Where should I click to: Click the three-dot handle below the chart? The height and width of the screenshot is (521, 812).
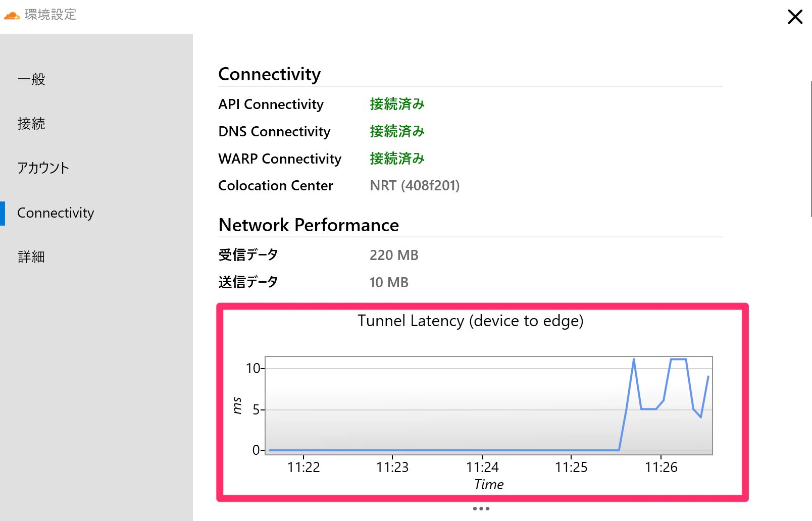click(481, 508)
